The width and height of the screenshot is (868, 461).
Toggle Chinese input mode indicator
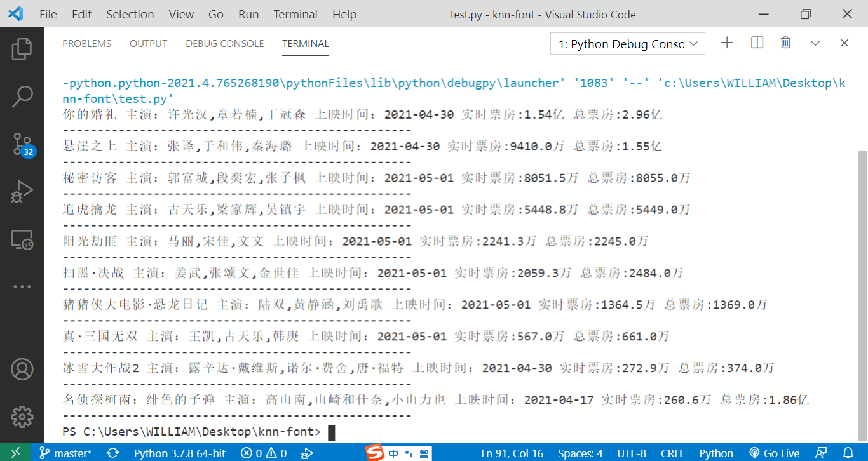393,453
